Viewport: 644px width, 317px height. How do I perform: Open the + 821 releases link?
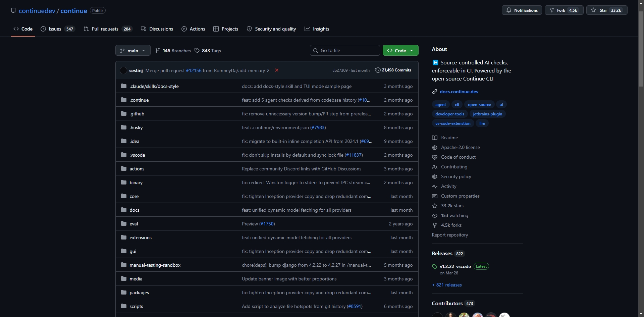coord(447,285)
